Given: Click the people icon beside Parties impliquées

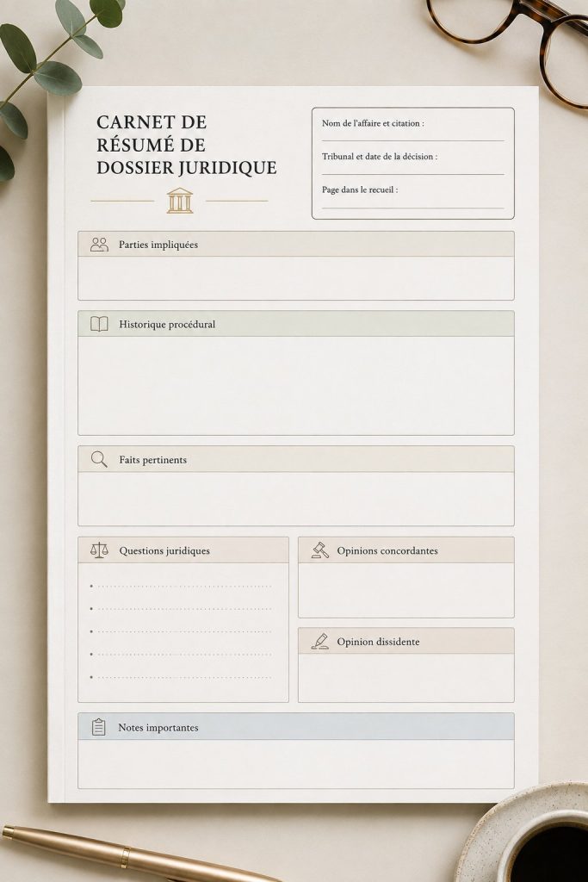Looking at the screenshot, I should click(100, 244).
